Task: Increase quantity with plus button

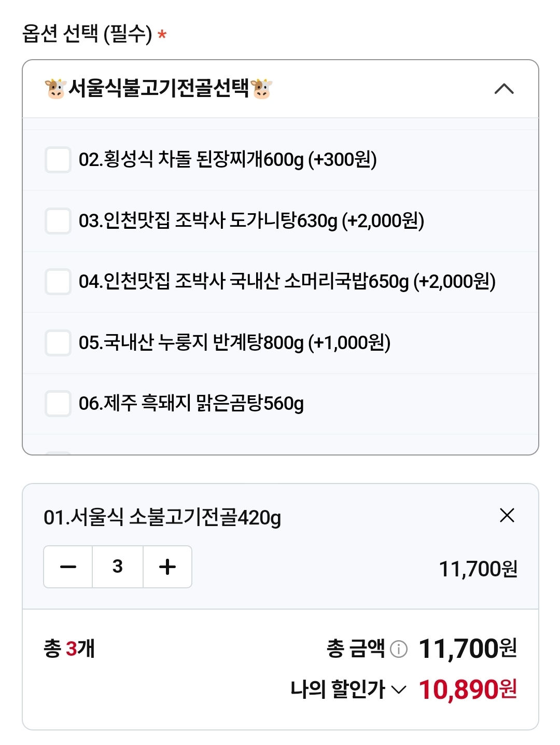Action: coord(167,567)
